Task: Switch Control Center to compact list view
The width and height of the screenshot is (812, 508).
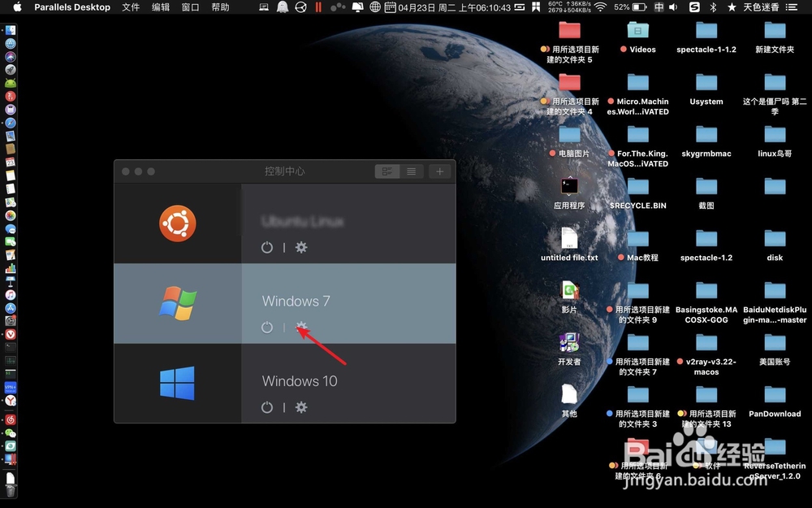Action: [x=411, y=172]
